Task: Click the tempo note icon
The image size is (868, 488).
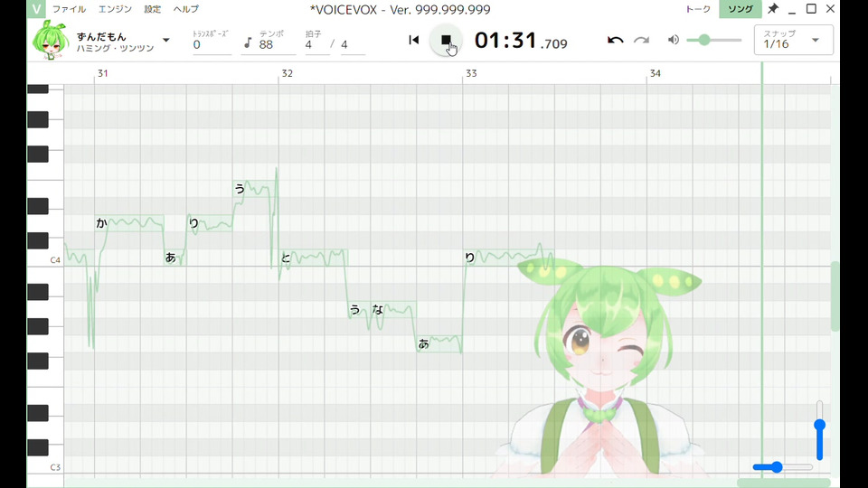Action: click(248, 42)
